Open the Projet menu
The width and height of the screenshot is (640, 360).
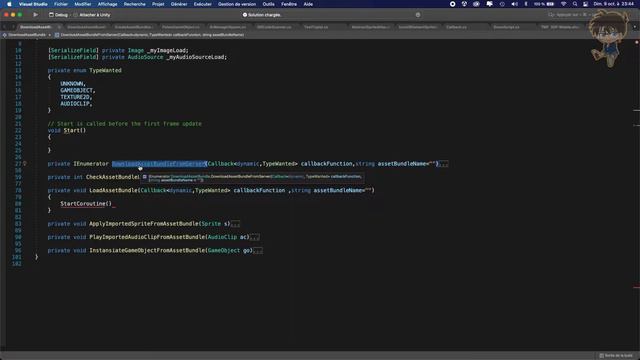tap(158, 4)
